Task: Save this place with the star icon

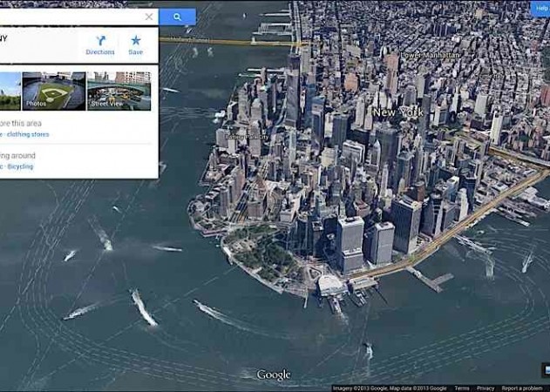Action: tap(136, 40)
